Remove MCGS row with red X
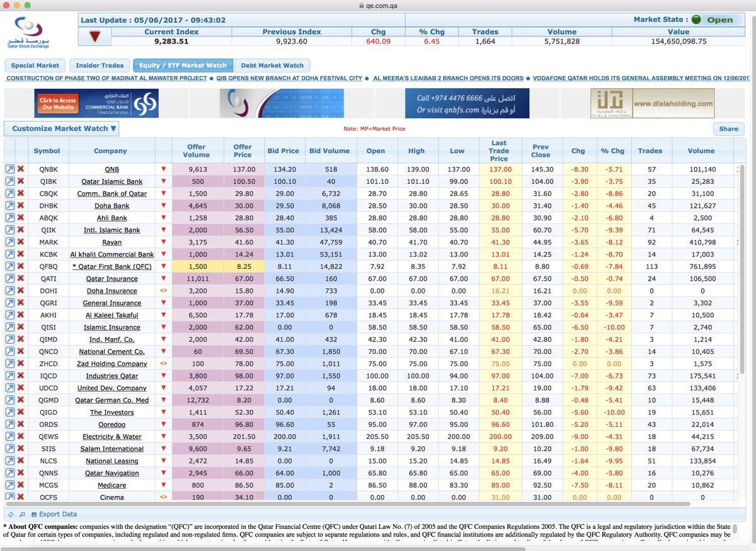The width and height of the screenshot is (756, 551). tap(21, 486)
